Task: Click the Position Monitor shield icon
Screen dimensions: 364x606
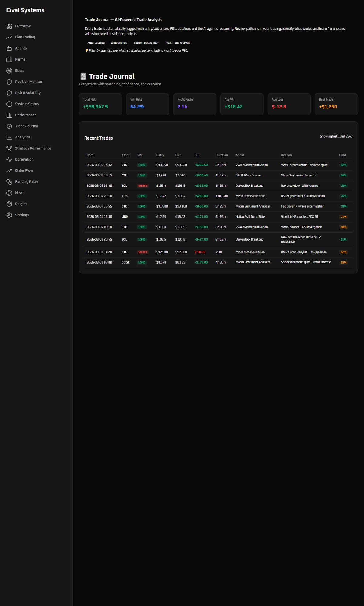Action: (9, 82)
